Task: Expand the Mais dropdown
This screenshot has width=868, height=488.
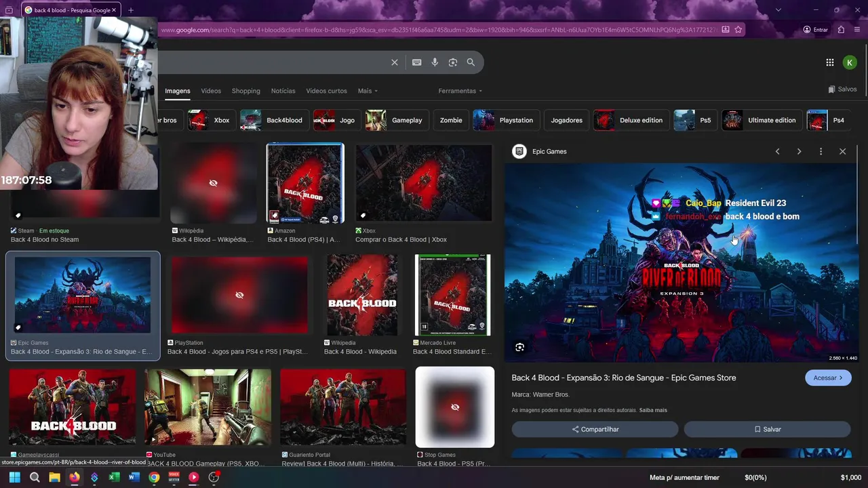Action: (368, 91)
